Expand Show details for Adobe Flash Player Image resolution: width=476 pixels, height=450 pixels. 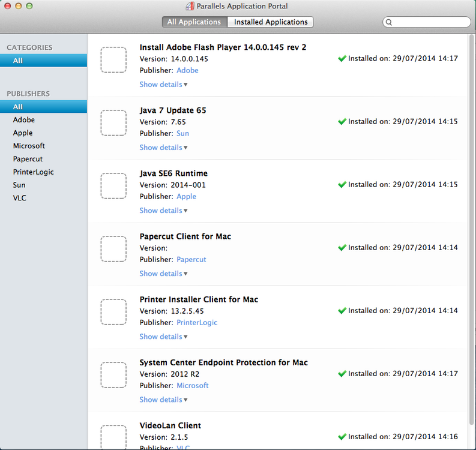click(163, 85)
